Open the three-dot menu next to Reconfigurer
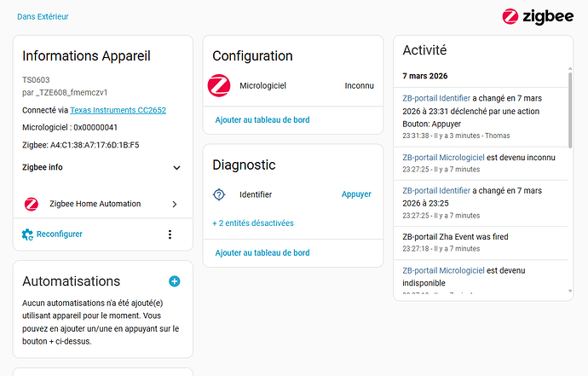This screenshot has height=376, width=588. (170, 234)
